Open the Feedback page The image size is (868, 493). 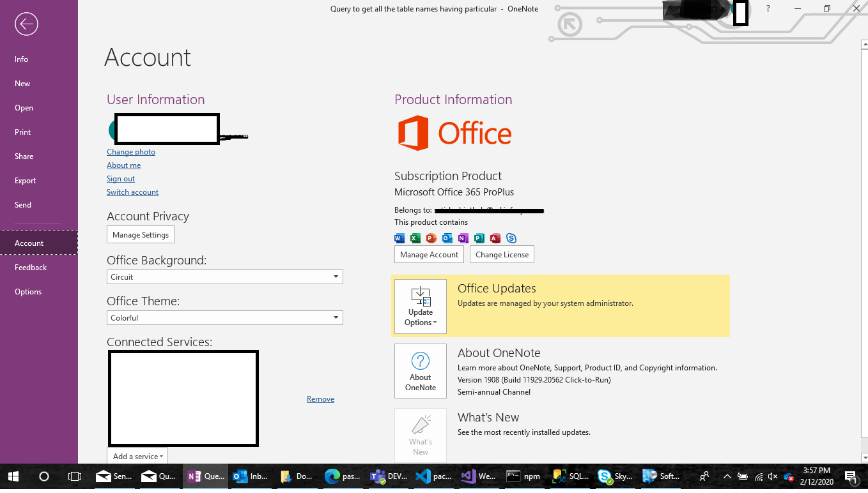coord(38,268)
